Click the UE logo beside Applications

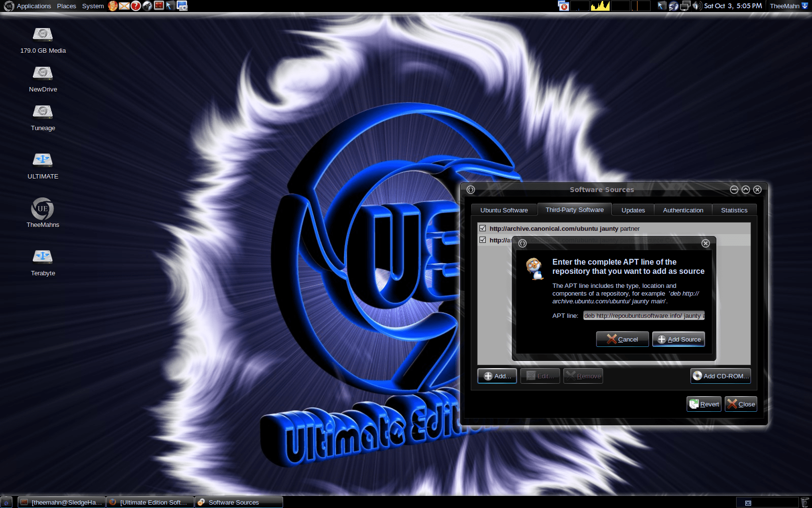[x=9, y=6]
